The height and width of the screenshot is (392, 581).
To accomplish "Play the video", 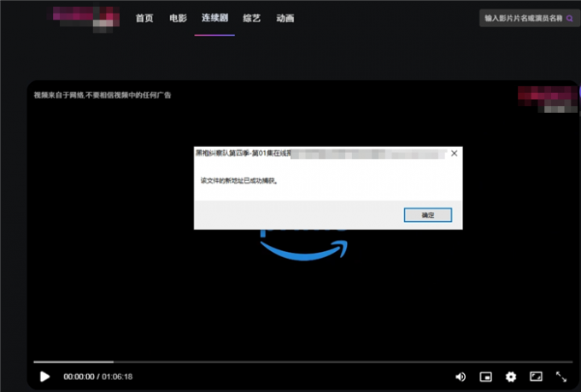I will pyautogui.click(x=44, y=377).
